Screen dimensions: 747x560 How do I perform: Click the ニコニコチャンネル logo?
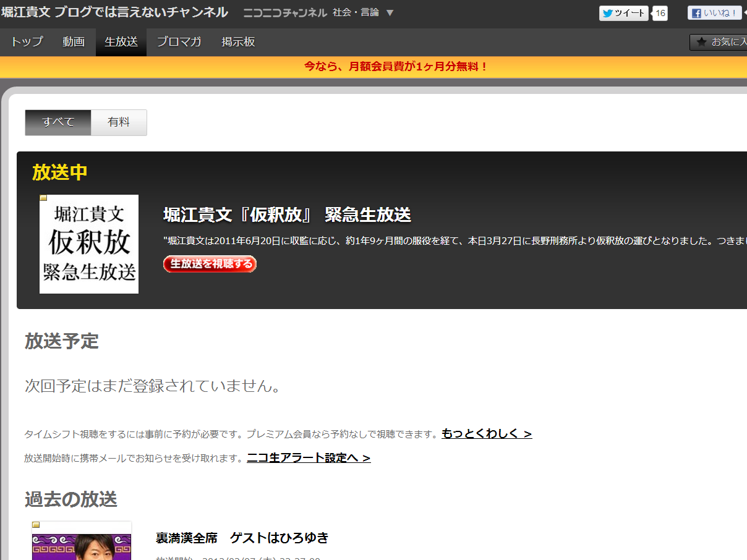tap(284, 13)
